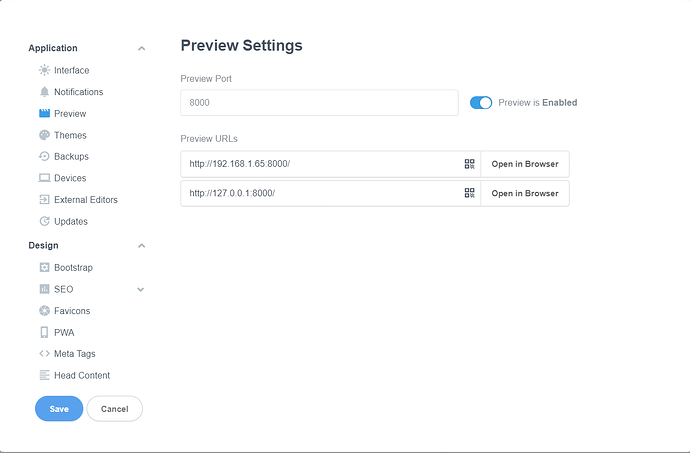Collapse the Application section

(x=141, y=48)
